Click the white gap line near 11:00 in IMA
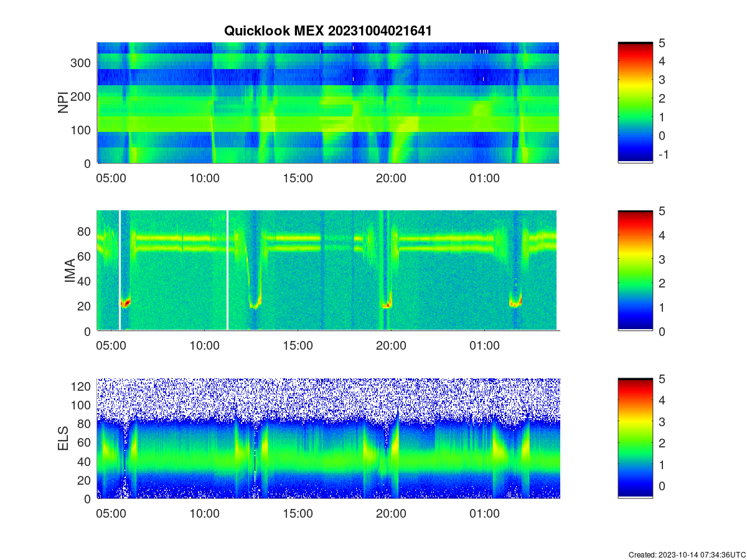 [x=228, y=270]
